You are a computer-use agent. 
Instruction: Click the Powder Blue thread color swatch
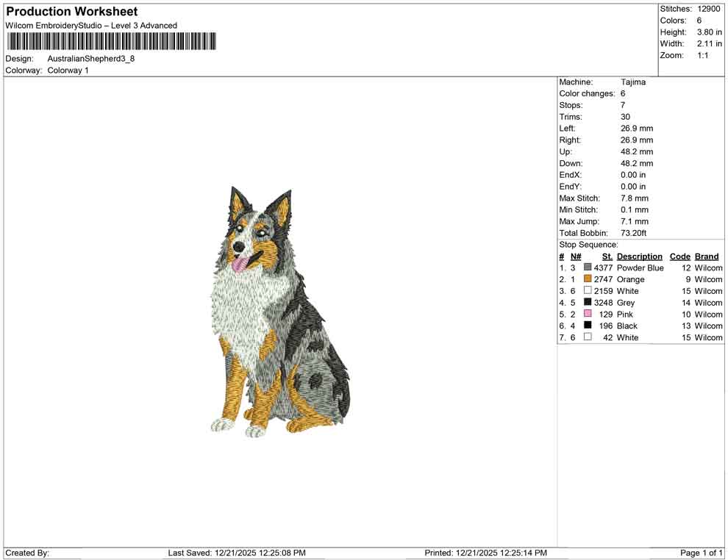[588, 268]
